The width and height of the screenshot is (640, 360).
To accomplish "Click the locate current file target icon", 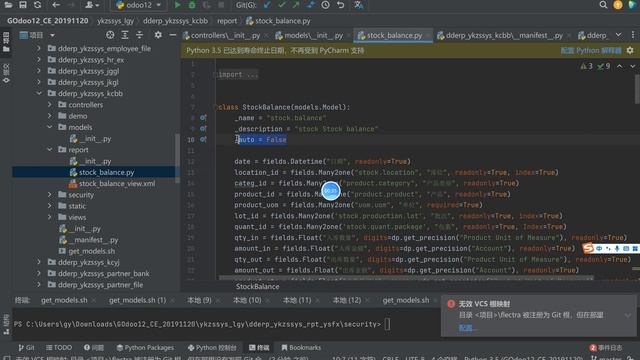I will tap(110, 35).
